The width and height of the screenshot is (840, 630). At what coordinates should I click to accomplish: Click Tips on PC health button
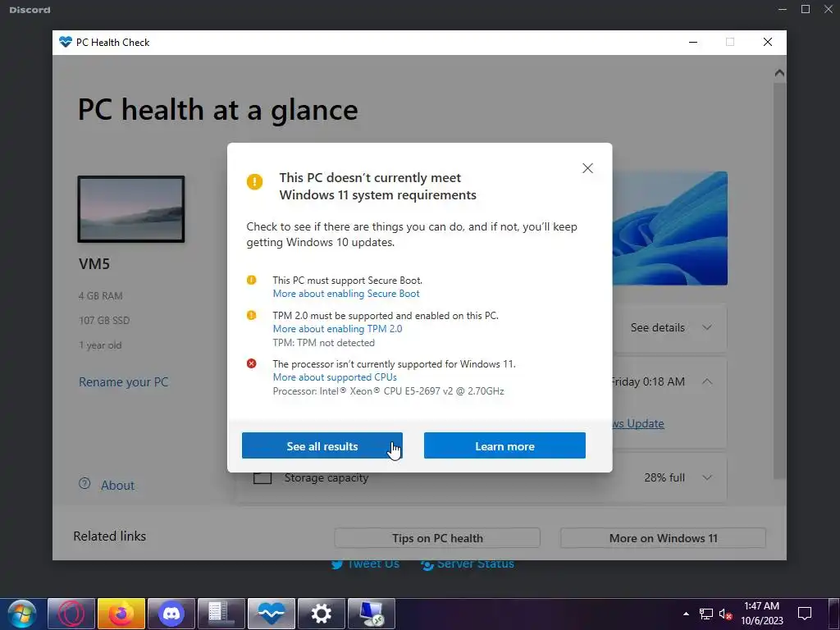[437, 538]
